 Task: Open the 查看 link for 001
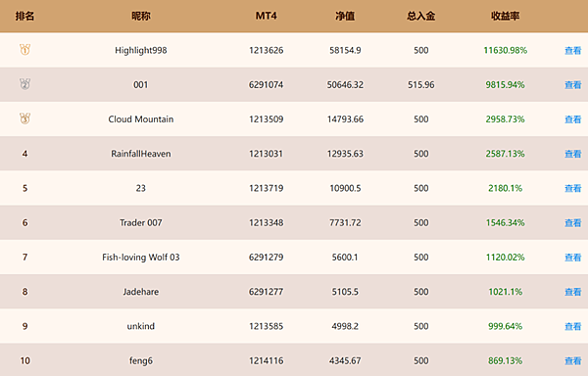click(572, 85)
